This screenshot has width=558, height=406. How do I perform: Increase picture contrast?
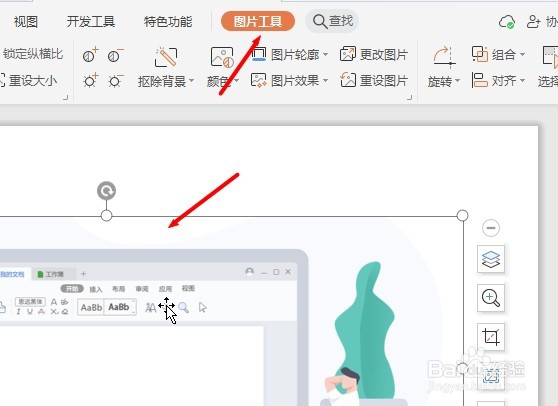[90, 55]
